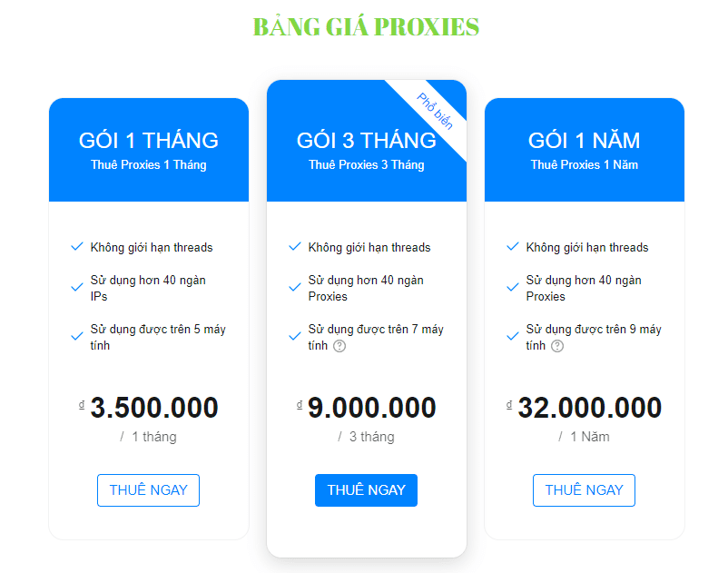Click the checkmark beside 5 máy tính feature
Viewport: 728px width, 573px height.
pos(77,337)
